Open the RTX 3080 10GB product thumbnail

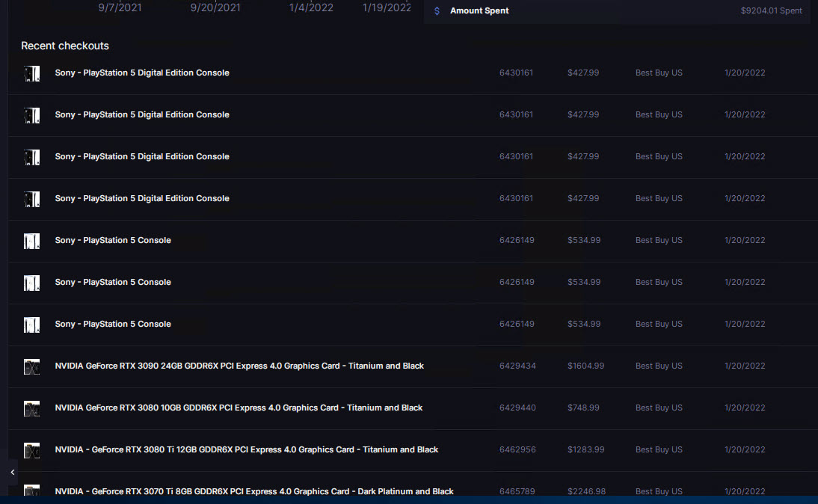(x=32, y=408)
